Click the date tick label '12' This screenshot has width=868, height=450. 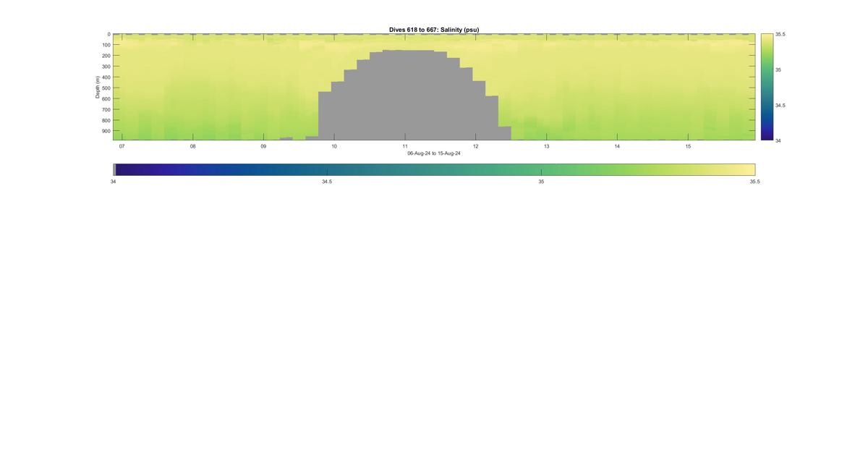coord(476,146)
